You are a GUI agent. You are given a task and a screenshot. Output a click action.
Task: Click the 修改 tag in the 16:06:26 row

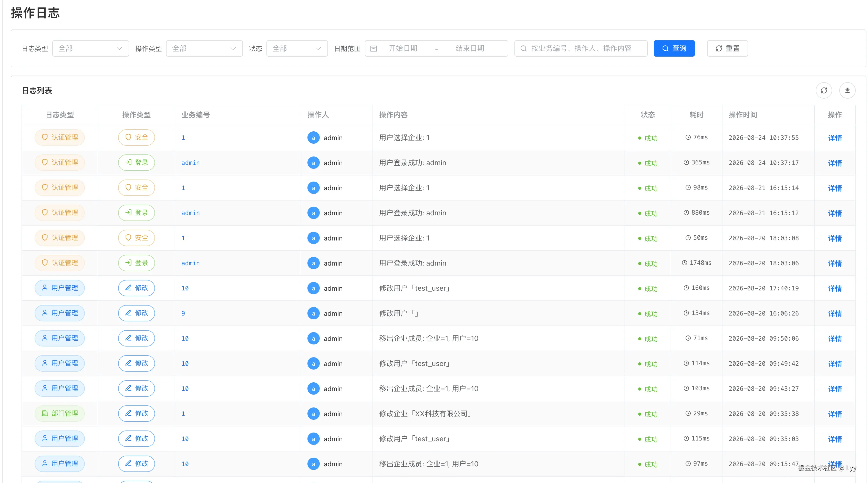tap(137, 313)
